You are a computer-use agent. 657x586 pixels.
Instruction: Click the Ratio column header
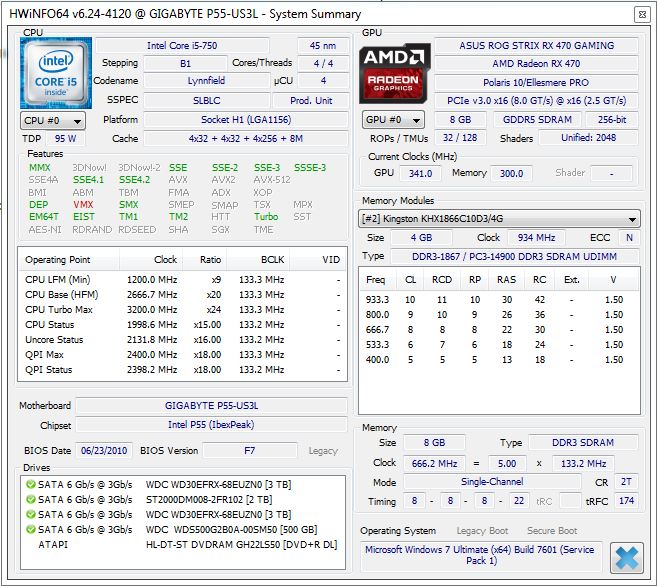(205, 260)
